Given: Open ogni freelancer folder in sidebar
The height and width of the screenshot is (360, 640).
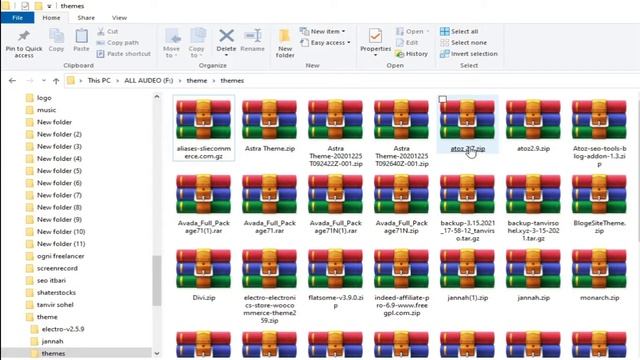Looking at the screenshot, I should pos(60,256).
